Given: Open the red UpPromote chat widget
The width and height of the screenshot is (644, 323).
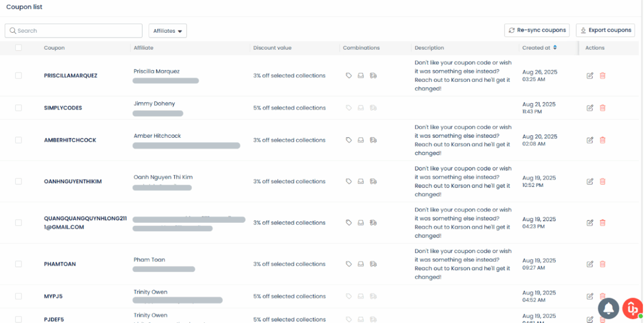Looking at the screenshot, I should pyautogui.click(x=633, y=309).
